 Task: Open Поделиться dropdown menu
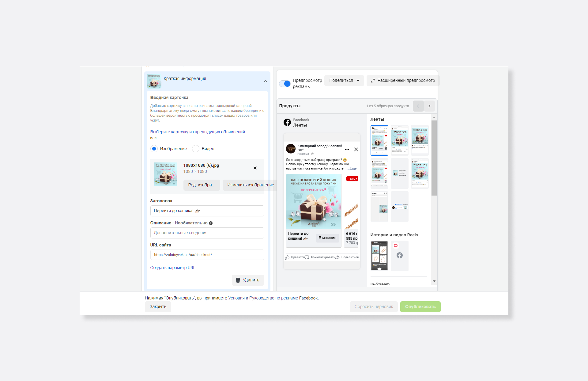[x=344, y=81]
